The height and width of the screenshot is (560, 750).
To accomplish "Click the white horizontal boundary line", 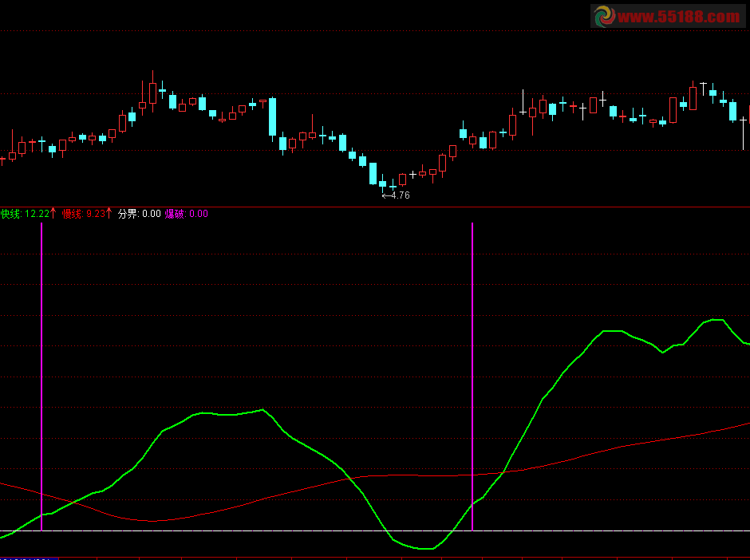I will (239, 530).
